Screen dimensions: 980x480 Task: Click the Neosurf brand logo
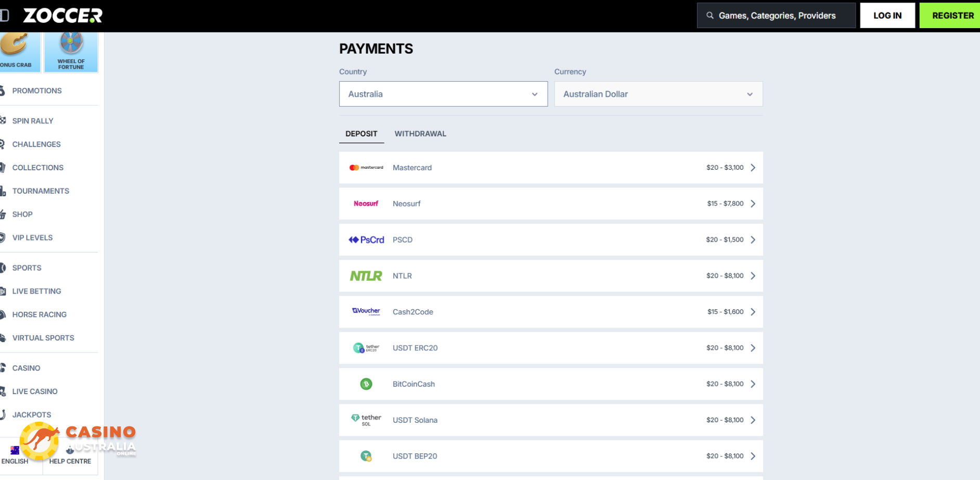click(366, 204)
